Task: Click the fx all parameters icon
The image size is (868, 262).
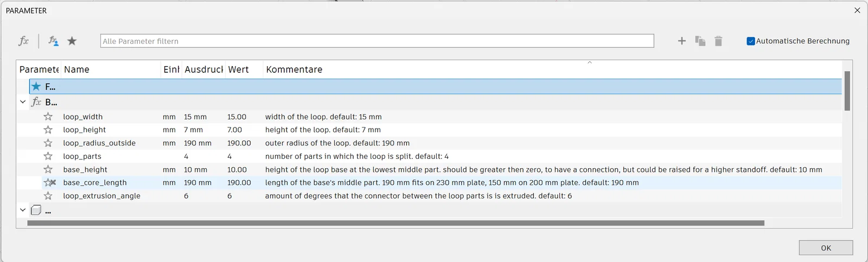Action: [23, 41]
